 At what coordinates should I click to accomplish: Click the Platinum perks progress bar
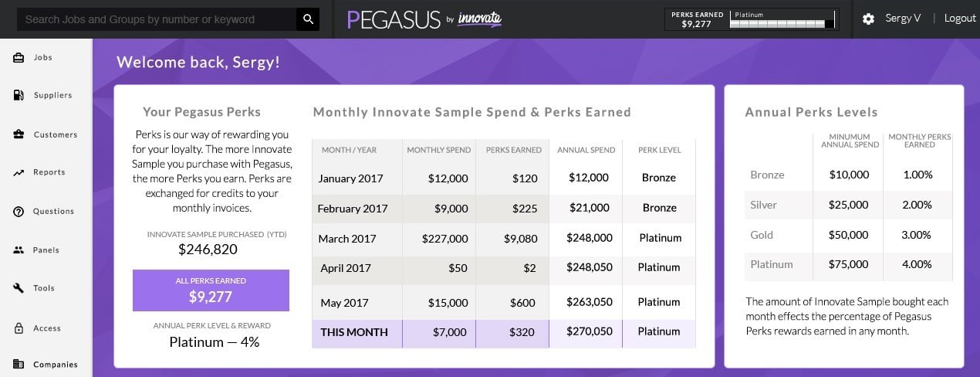782,24
